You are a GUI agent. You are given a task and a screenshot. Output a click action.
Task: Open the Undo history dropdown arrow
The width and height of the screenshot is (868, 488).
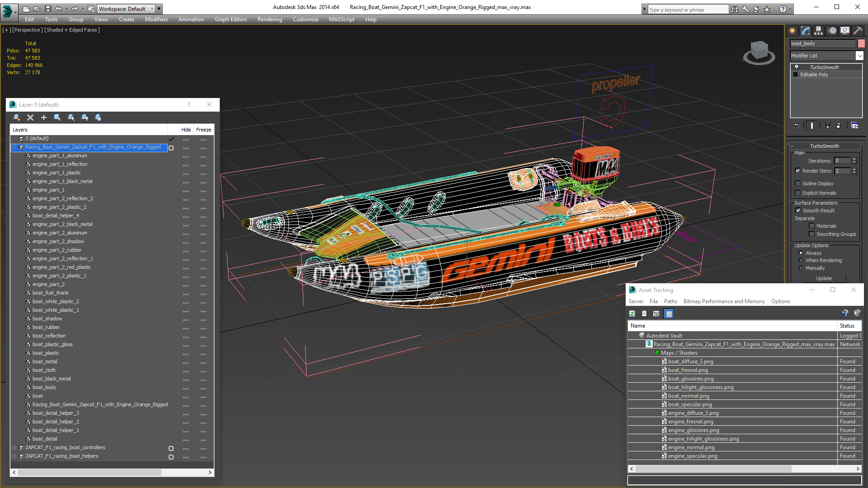point(66,9)
